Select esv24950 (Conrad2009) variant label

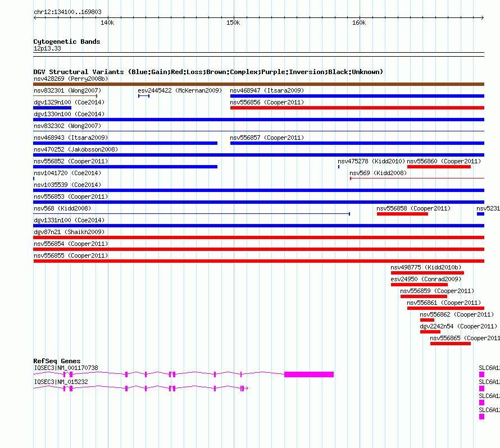426,279
